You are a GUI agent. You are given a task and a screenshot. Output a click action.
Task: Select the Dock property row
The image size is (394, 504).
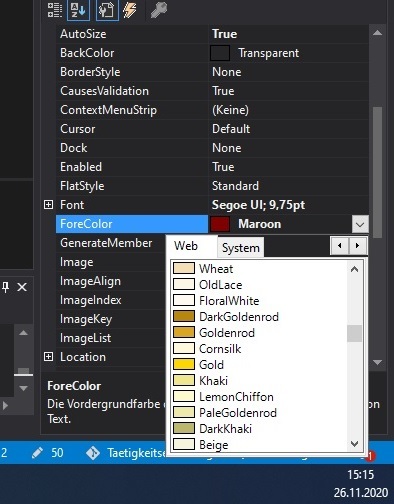(x=212, y=148)
